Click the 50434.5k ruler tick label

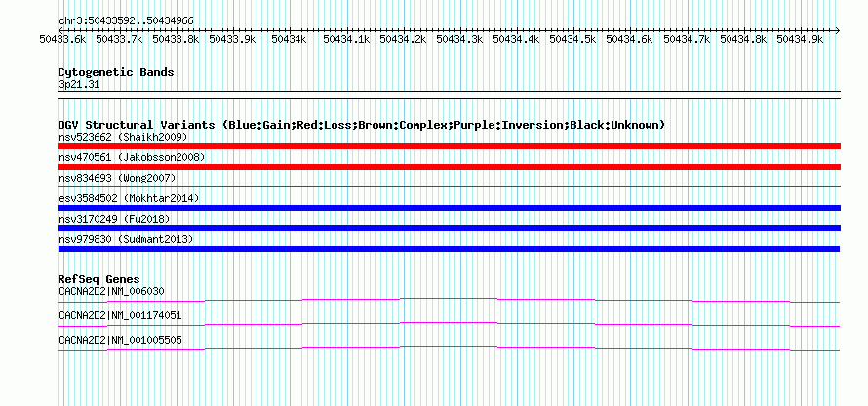[572, 39]
